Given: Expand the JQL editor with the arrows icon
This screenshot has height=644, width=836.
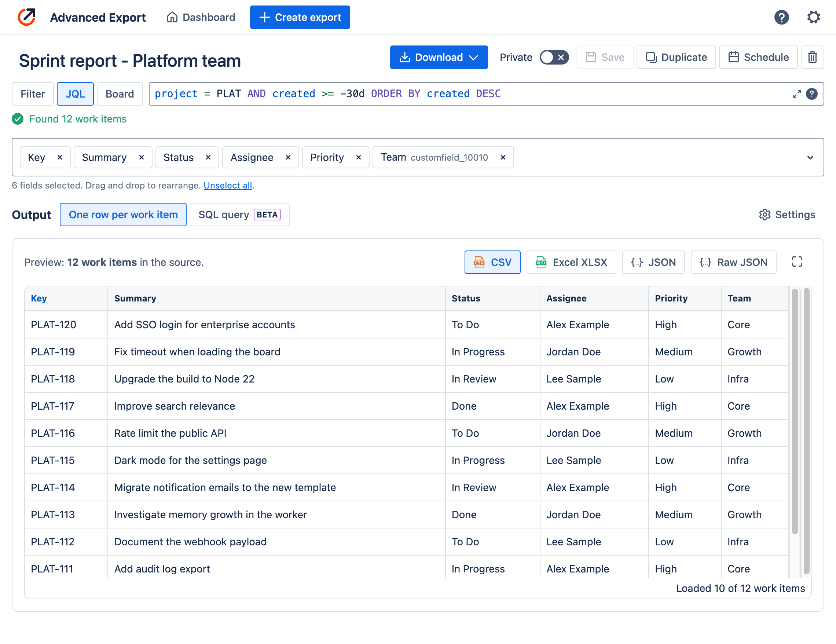Looking at the screenshot, I should pos(796,94).
